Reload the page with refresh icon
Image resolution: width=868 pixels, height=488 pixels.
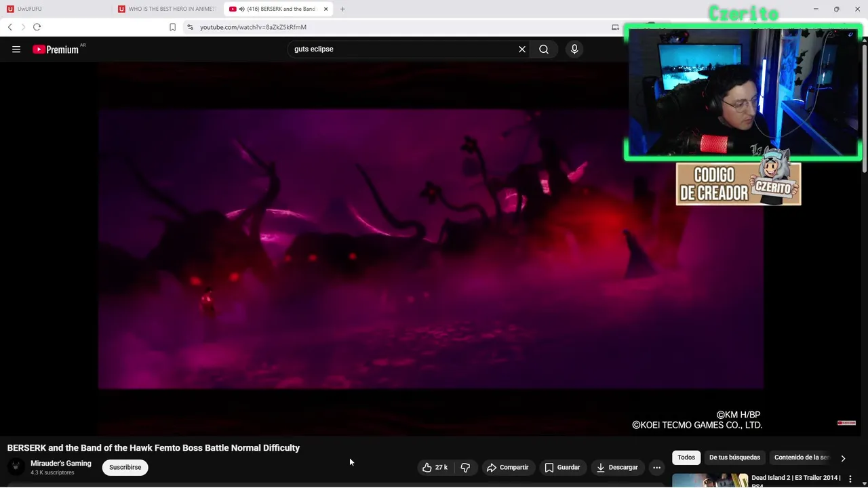coord(37,27)
